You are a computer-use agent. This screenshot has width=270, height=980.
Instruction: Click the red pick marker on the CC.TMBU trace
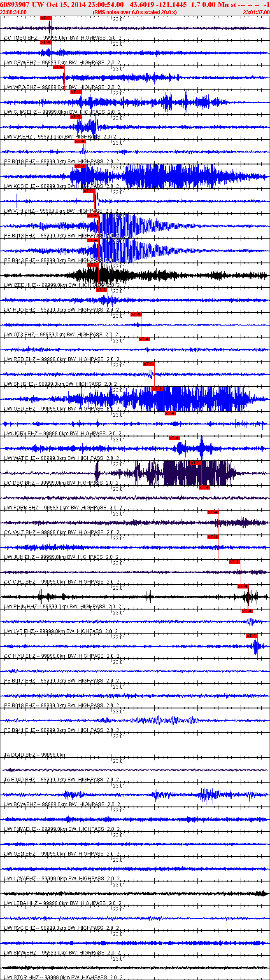(x=46, y=18)
